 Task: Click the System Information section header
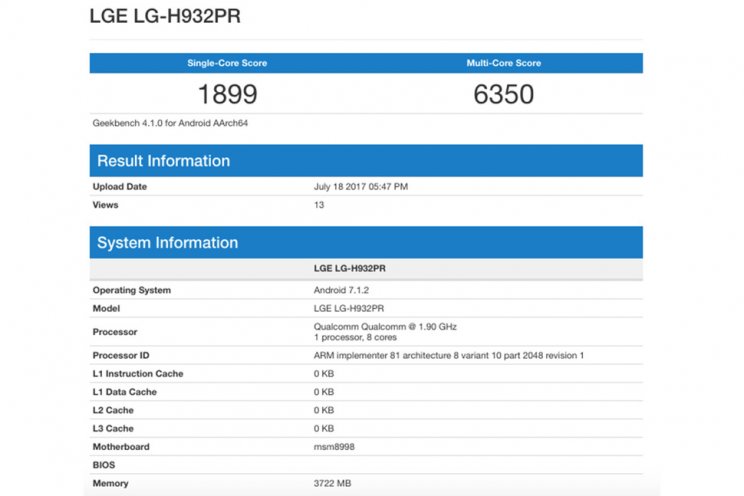tap(366, 243)
